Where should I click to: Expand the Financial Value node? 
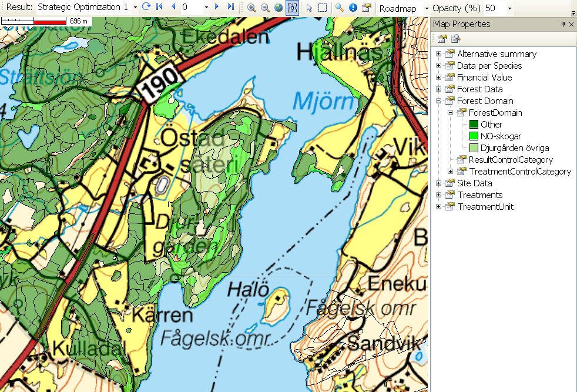click(439, 78)
